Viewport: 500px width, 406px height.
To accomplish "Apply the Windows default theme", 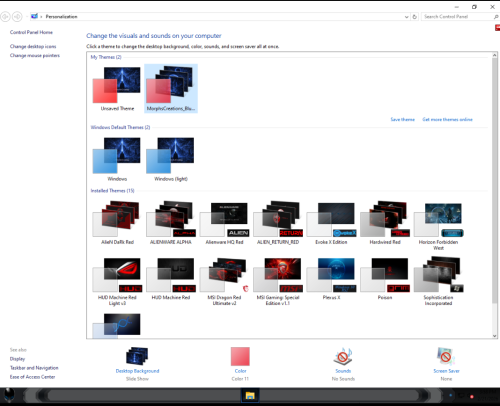I will 117,159.
